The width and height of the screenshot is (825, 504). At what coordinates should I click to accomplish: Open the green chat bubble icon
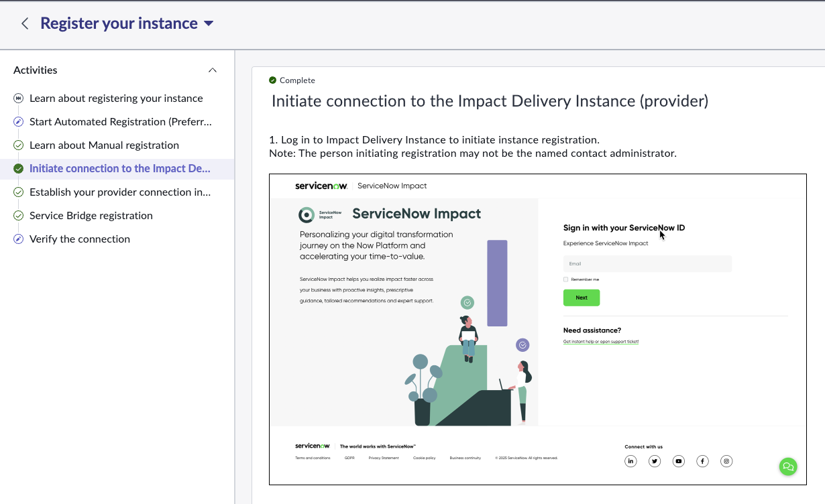tap(788, 466)
